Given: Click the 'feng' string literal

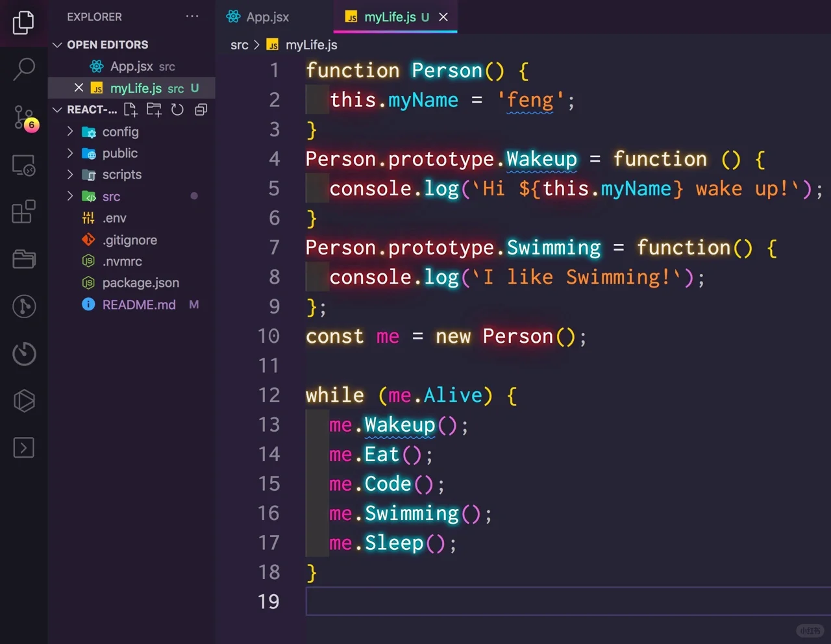Looking at the screenshot, I should (530, 100).
